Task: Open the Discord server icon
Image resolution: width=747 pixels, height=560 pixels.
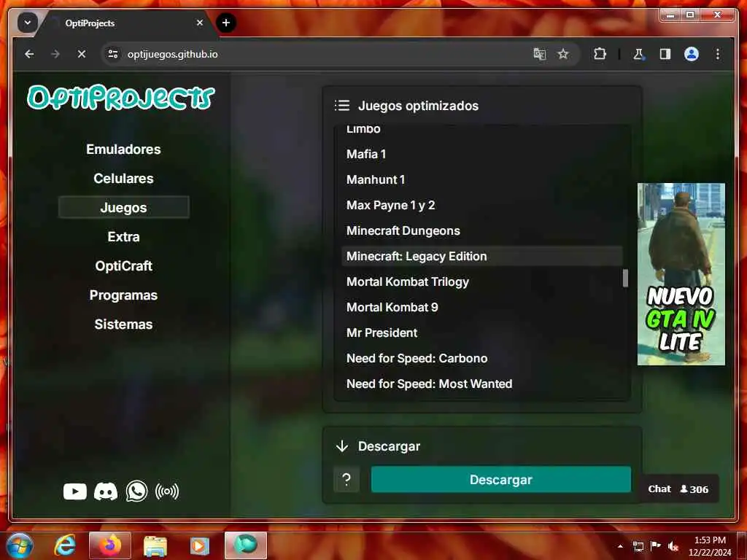Action: click(x=106, y=491)
